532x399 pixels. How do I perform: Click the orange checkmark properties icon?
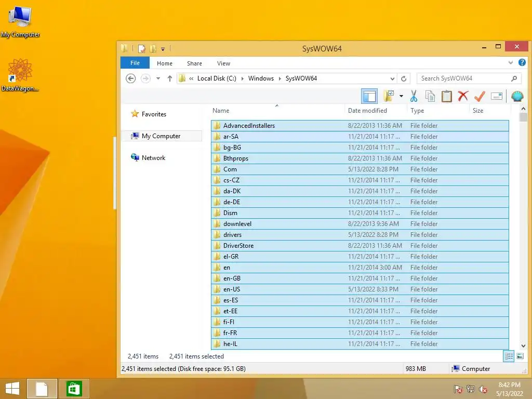coord(480,96)
